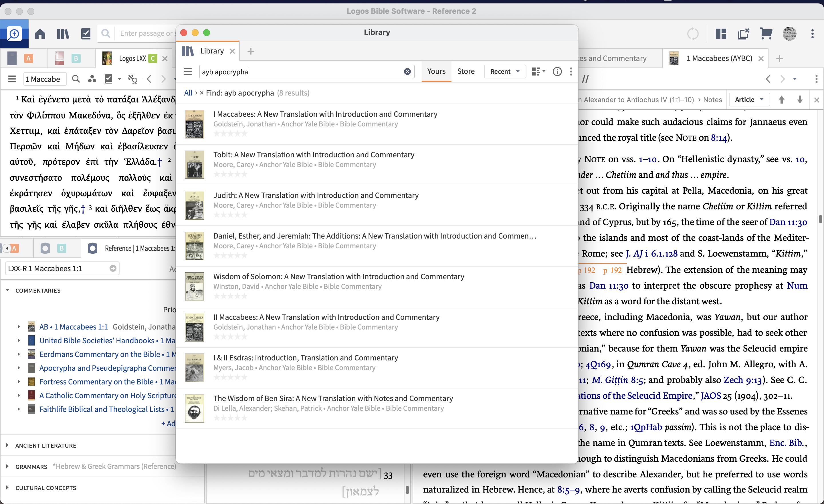Close the Logos LXX tab

point(165,59)
